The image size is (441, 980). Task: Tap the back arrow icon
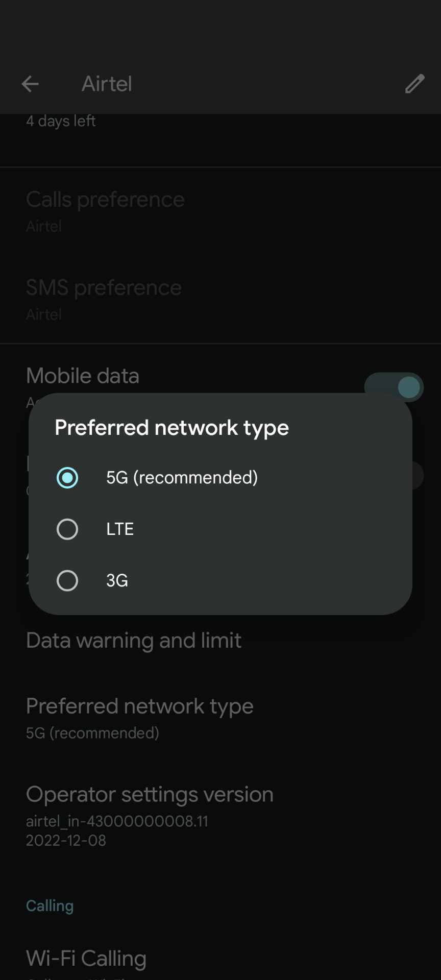30,84
